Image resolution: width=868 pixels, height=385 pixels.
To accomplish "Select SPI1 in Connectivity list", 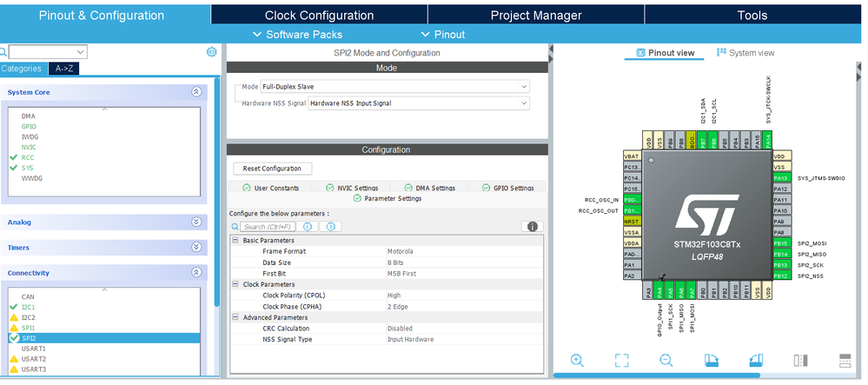I will pos(28,328).
